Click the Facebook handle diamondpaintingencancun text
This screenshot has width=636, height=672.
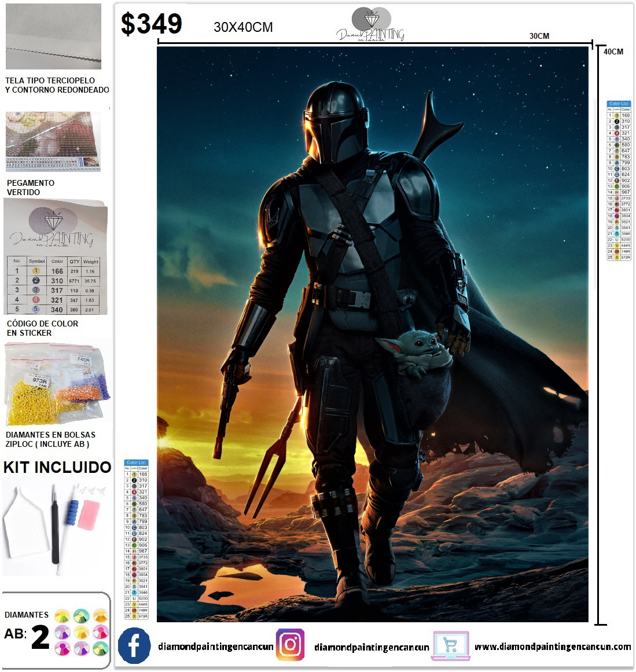click(215, 647)
